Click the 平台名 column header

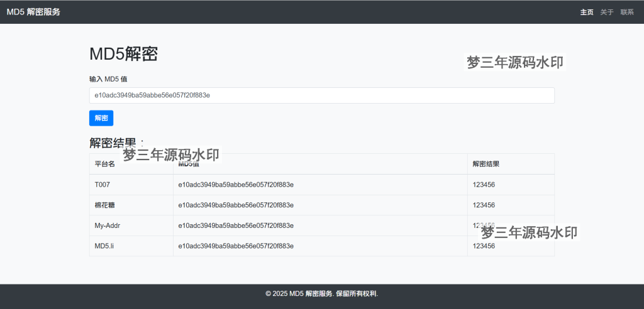coord(105,164)
